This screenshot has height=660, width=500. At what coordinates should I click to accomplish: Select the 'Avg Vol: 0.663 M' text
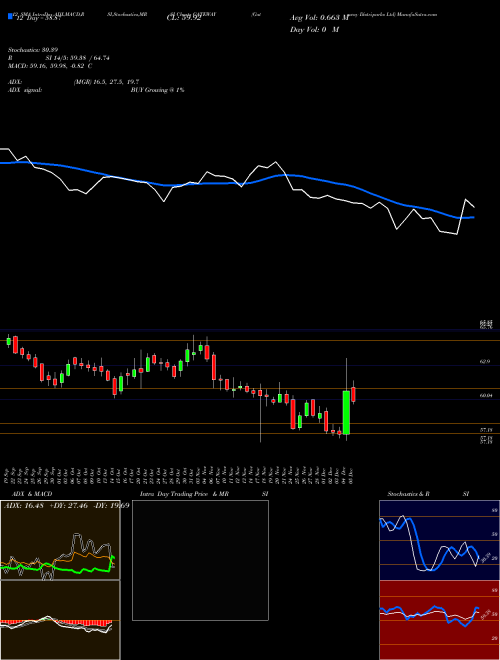319,18
